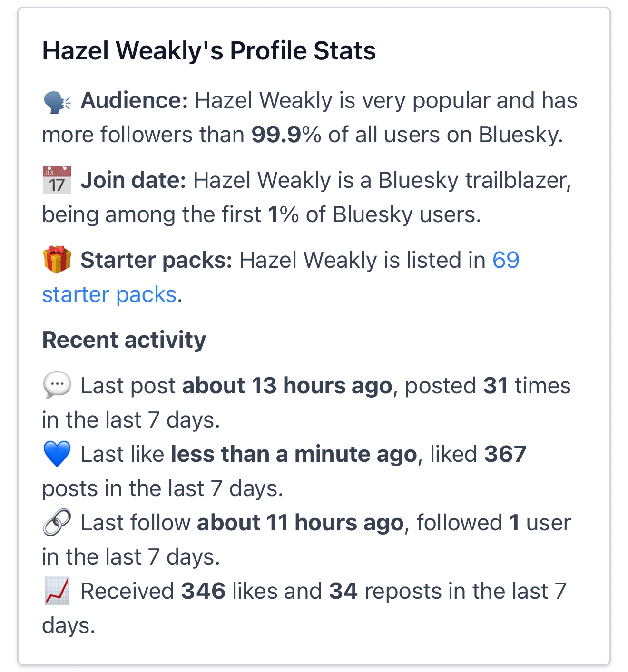Click the bold "about 11 hours ago" text

pos(300,523)
